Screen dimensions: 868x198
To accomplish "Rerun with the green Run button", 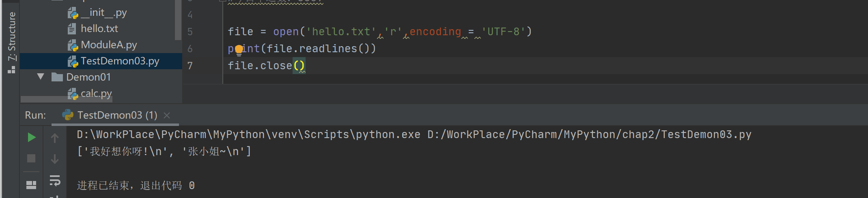I will point(31,138).
